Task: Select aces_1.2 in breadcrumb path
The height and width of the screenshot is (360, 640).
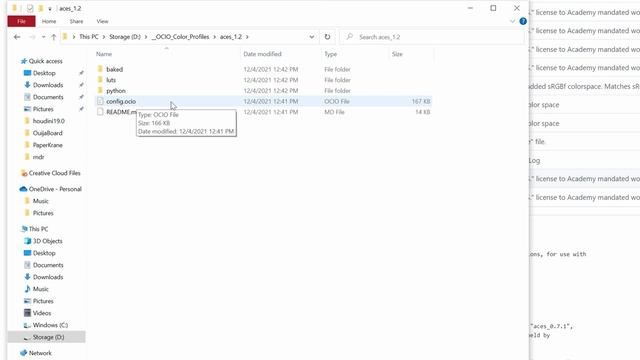Action: 231,37
